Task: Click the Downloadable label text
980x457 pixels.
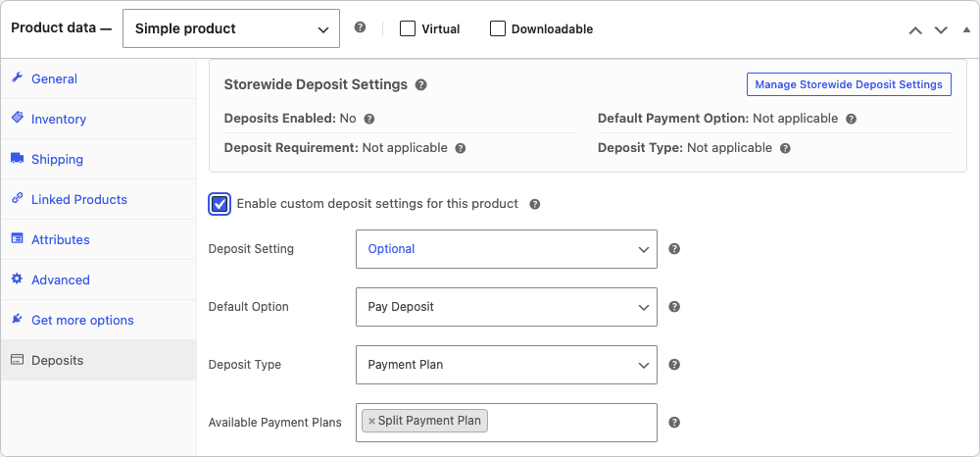Action: coord(552,29)
